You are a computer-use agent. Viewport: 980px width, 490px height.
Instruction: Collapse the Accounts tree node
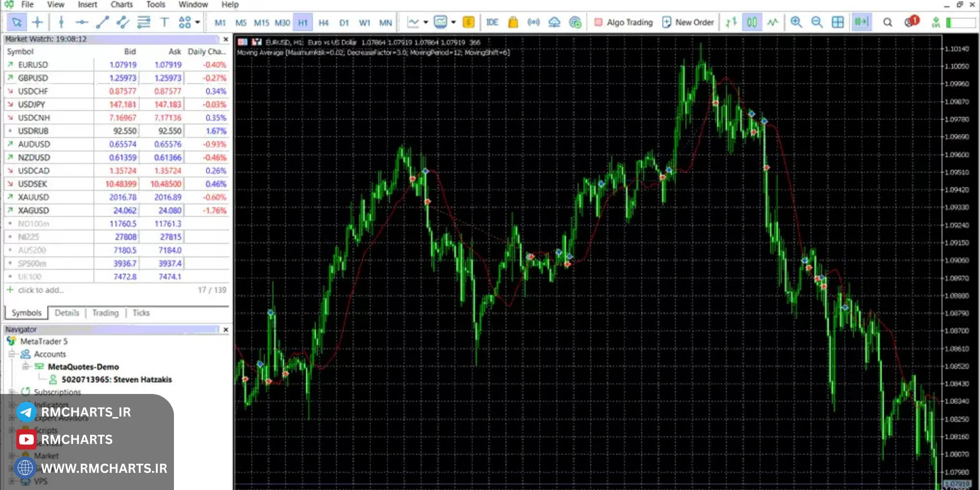click(12, 354)
